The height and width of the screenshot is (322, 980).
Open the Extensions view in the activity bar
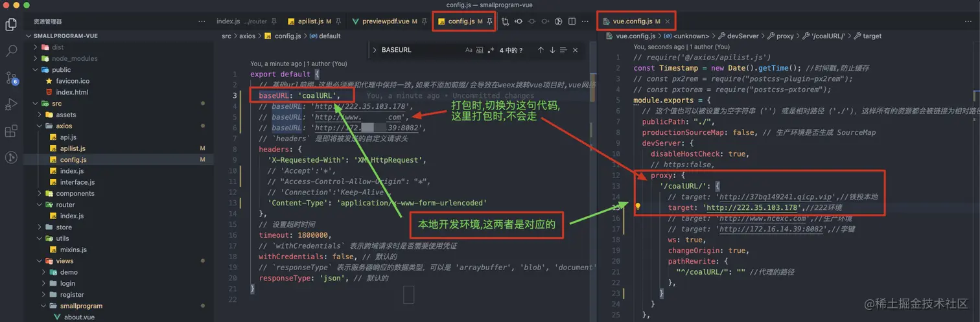(11, 132)
